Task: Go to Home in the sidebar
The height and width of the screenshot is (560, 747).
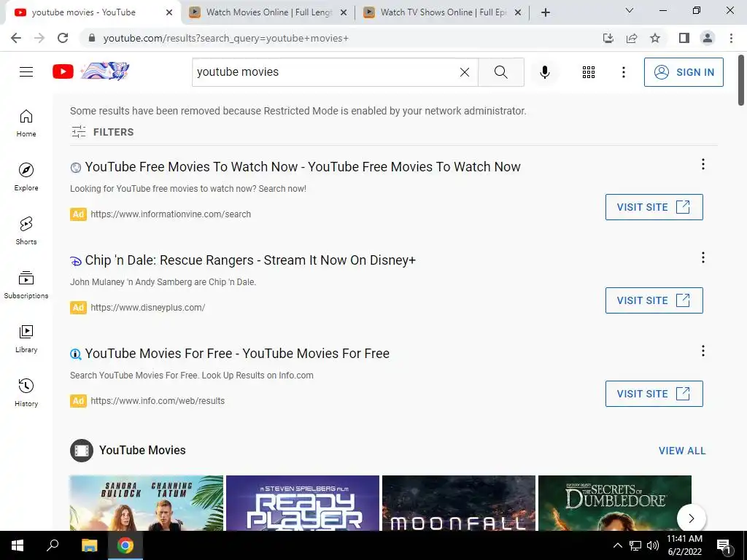Action: coord(26,123)
